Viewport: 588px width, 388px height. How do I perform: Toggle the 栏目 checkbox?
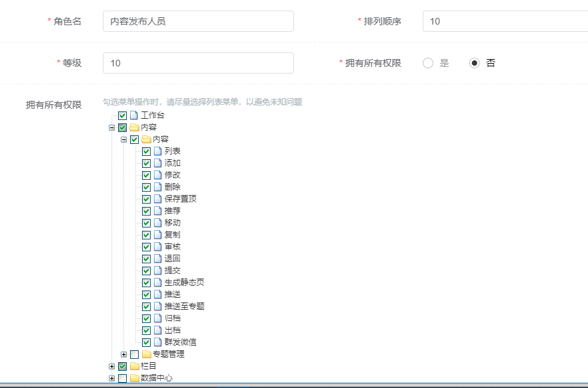(122, 366)
